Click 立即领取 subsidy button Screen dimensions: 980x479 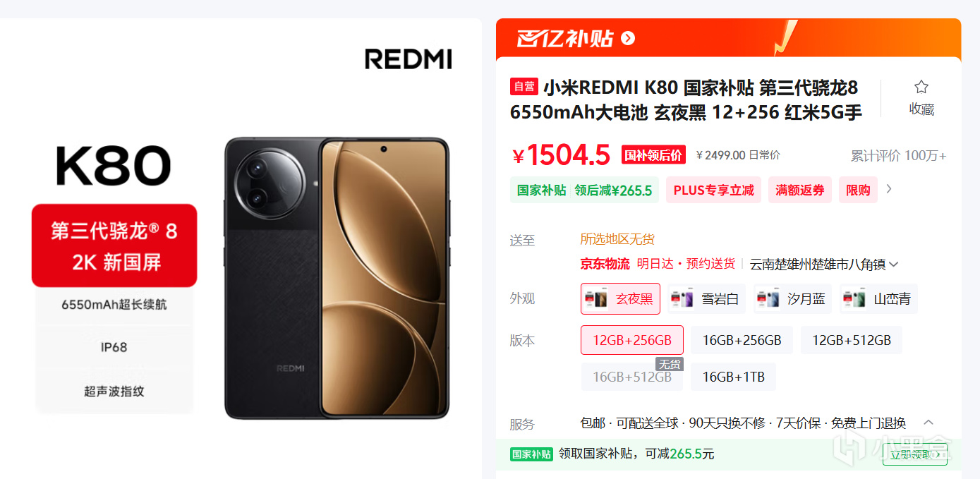(x=914, y=454)
